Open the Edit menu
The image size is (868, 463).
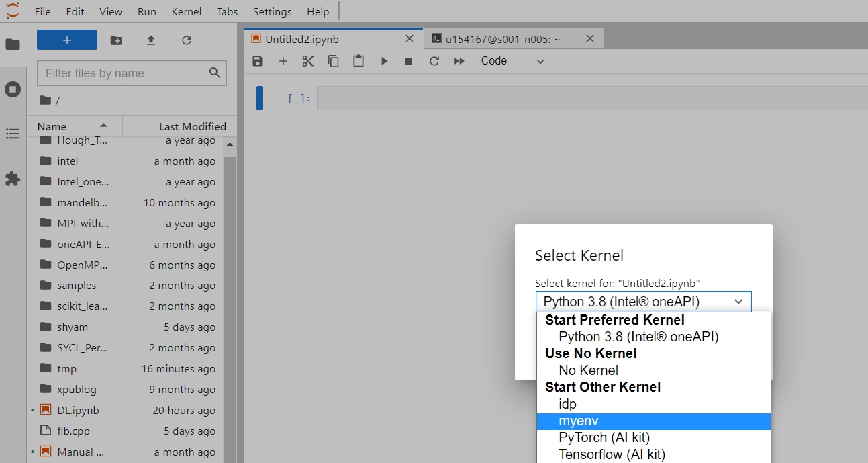click(x=75, y=11)
